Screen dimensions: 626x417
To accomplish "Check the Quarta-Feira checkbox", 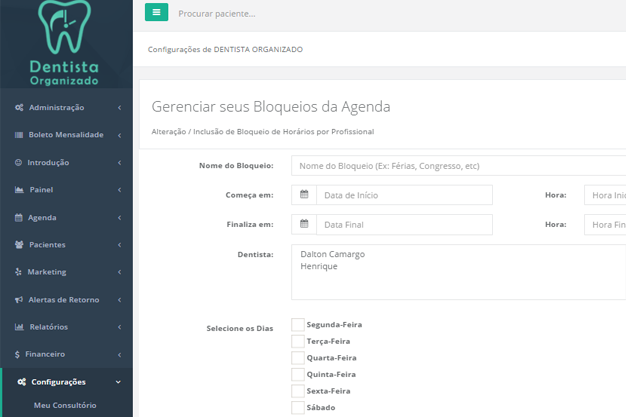I will coord(298,358).
